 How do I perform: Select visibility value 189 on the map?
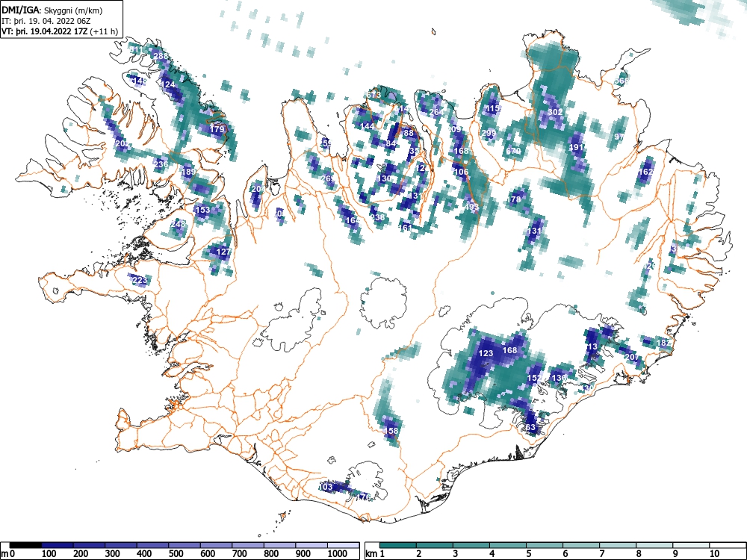click(x=188, y=172)
